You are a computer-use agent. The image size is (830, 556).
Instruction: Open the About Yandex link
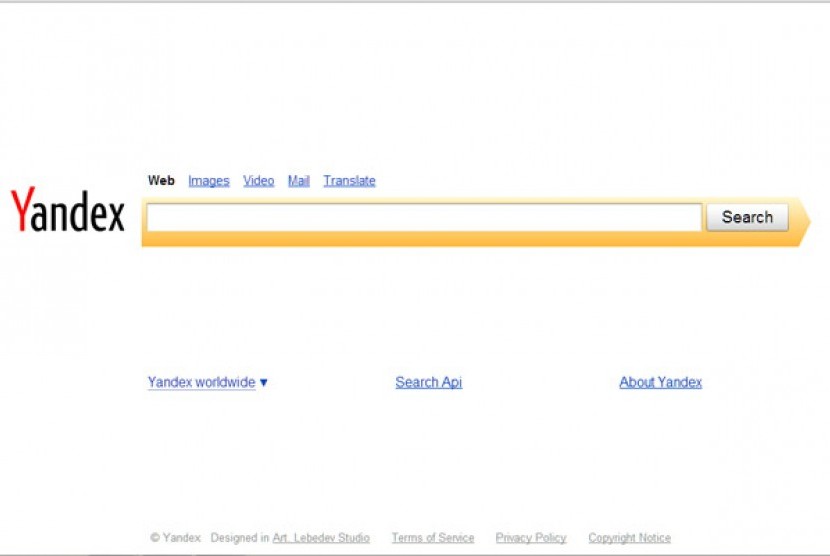pyautogui.click(x=661, y=382)
